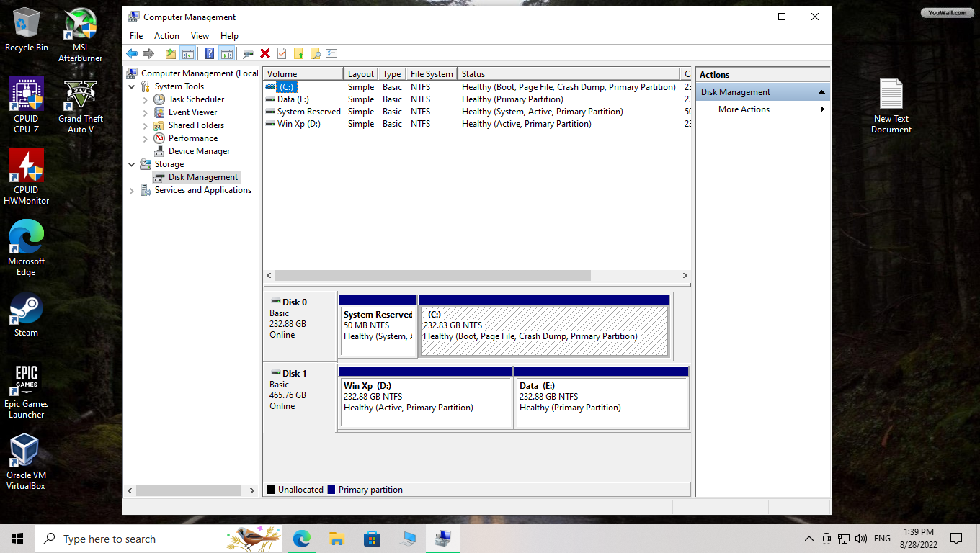Click the blue Back arrow in the toolbar
This screenshot has height=553, width=980.
[132, 53]
